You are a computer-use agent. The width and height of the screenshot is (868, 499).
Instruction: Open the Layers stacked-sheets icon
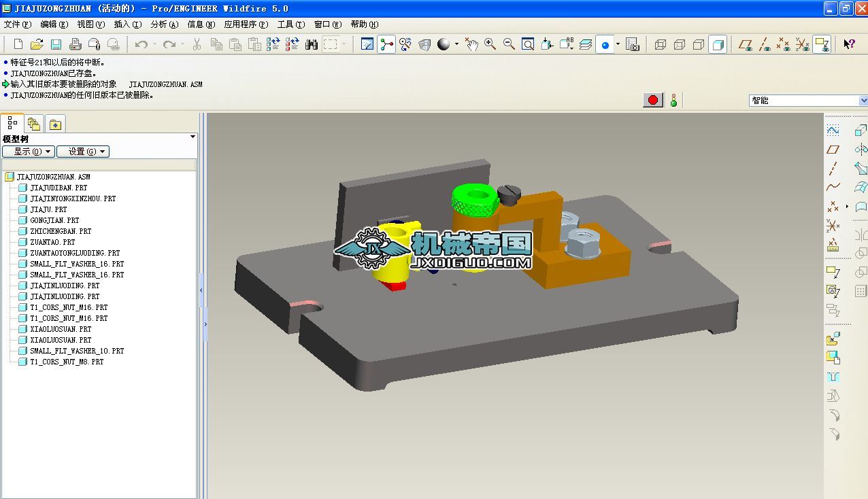pos(586,44)
